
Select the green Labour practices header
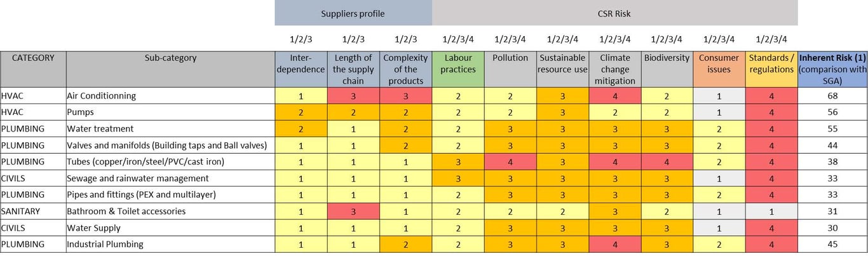[458, 69]
